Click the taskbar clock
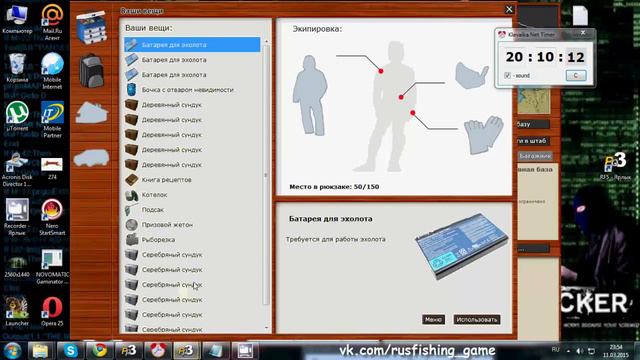Screen dimensions: 640x360 tap(616, 351)
